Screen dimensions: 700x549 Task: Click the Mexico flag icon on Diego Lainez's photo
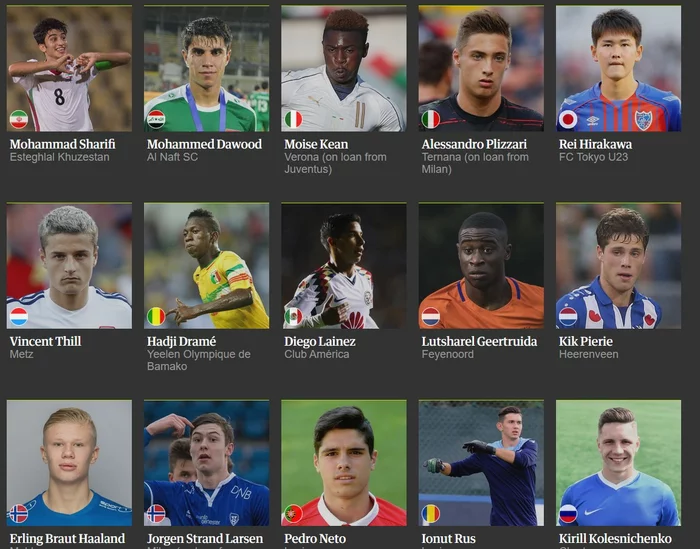click(293, 316)
